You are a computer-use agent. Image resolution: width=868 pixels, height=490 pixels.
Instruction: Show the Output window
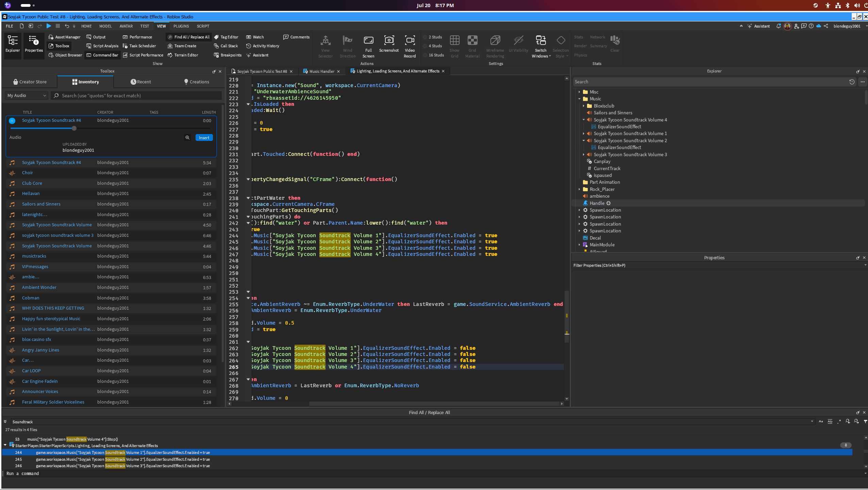tap(96, 37)
